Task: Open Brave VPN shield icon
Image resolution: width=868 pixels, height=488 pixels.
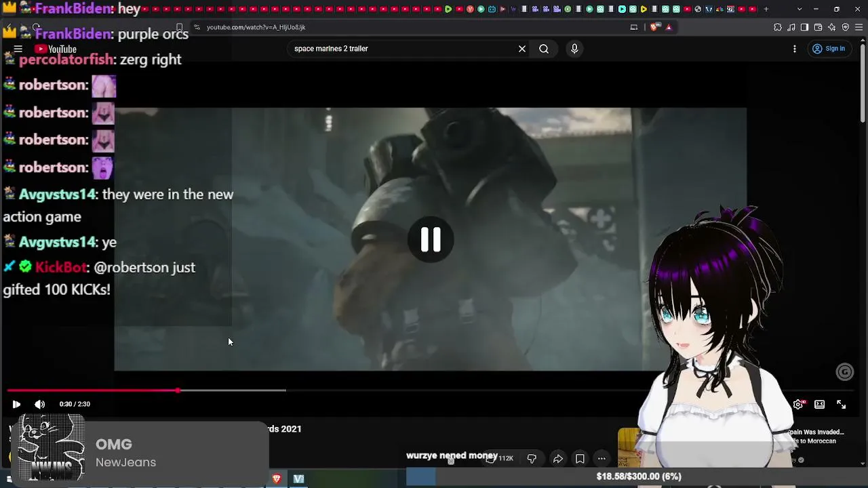Action: 846,27
